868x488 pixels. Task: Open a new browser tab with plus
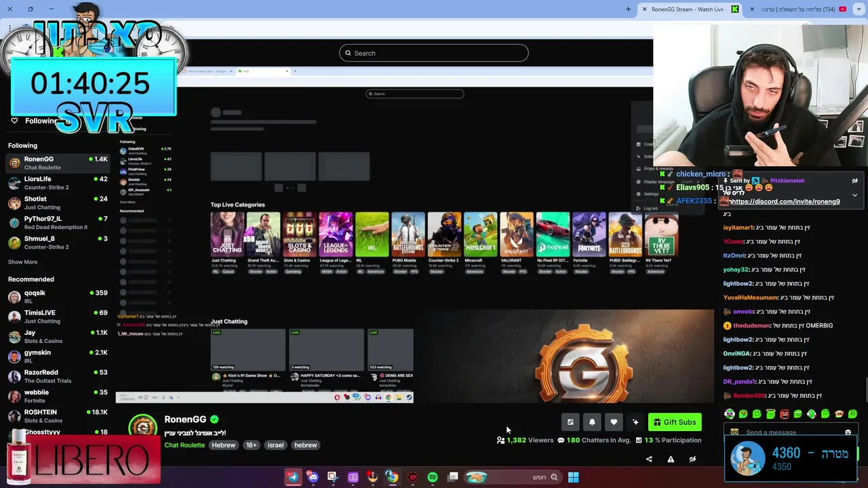click(628, 9)
